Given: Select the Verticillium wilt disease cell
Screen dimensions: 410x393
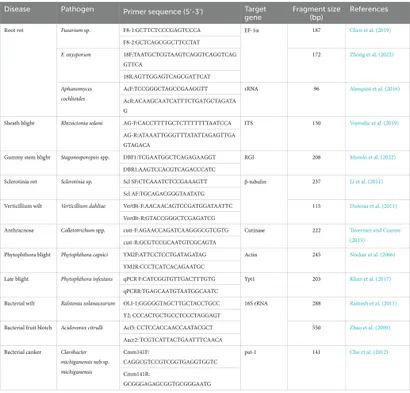Looking at the screenshot, I should tap(23, 206).
